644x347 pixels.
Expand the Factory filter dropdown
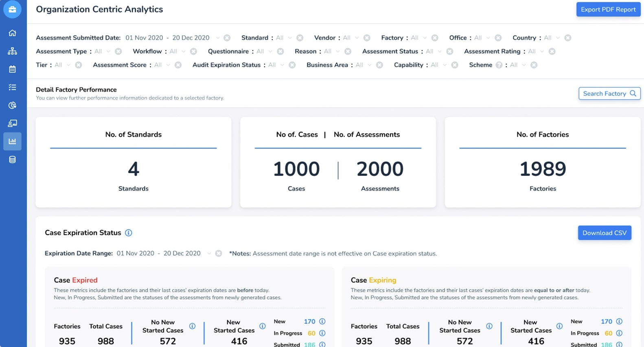425,38
